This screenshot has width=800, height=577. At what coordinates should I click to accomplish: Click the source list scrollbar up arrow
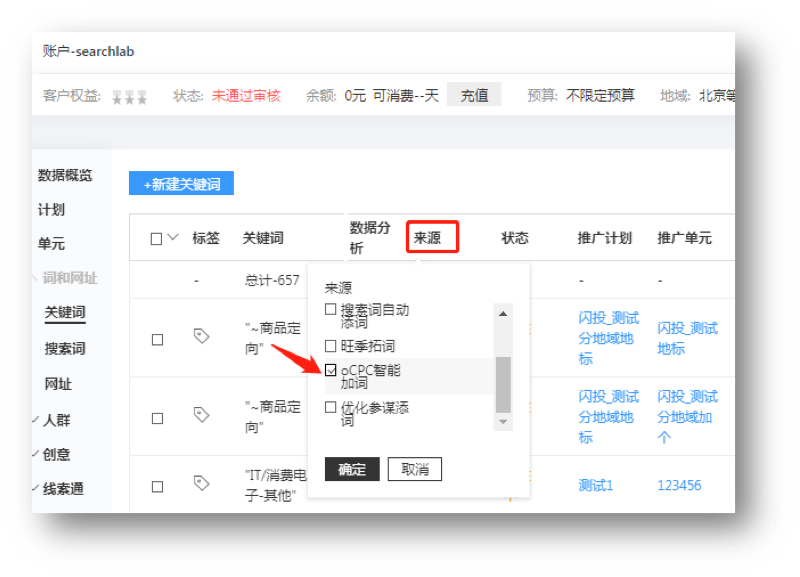coord(503,314)
